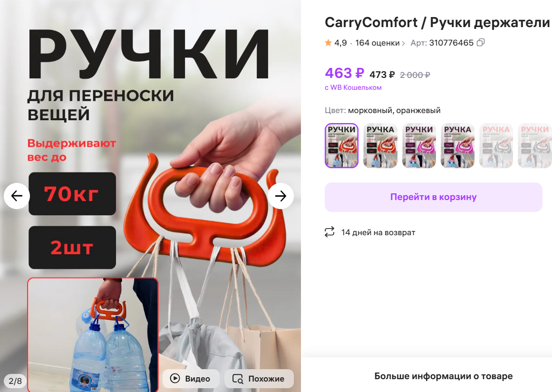Select the first orange РУЧКИ color variant
This screenshot has height=392, width=552.
[x=341, y=145]
